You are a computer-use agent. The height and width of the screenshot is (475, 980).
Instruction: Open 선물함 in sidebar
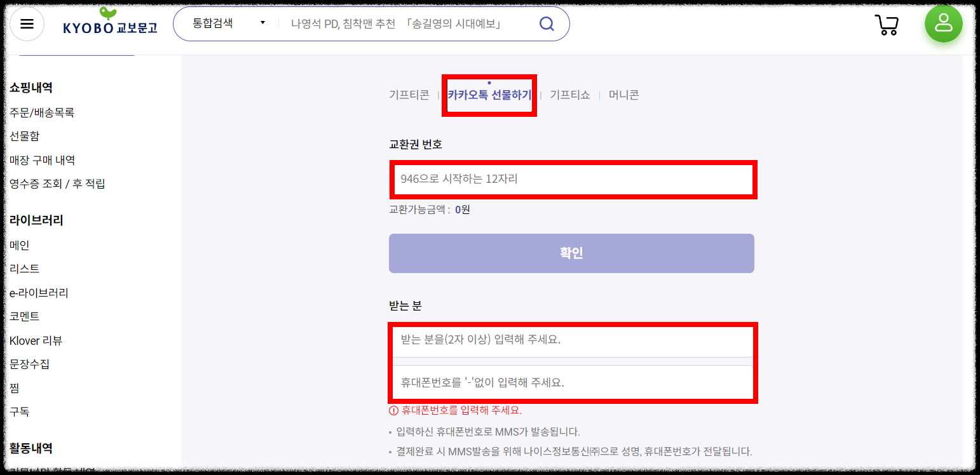25,136
